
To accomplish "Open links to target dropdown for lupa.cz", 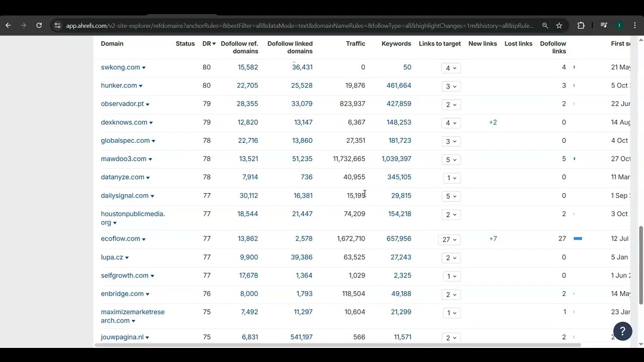I will pos(451,257).
